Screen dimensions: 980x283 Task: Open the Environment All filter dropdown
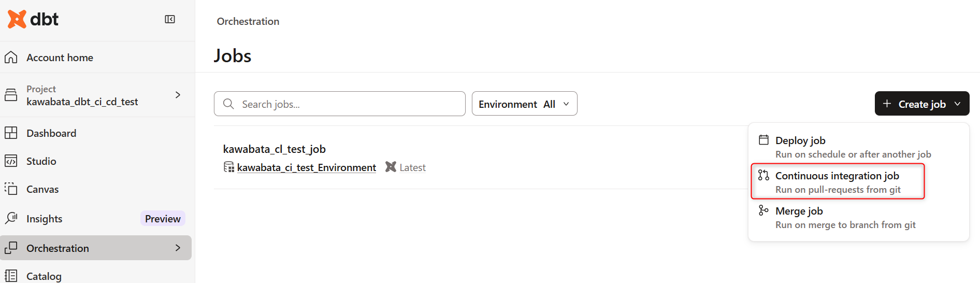(x=524, y=104)
